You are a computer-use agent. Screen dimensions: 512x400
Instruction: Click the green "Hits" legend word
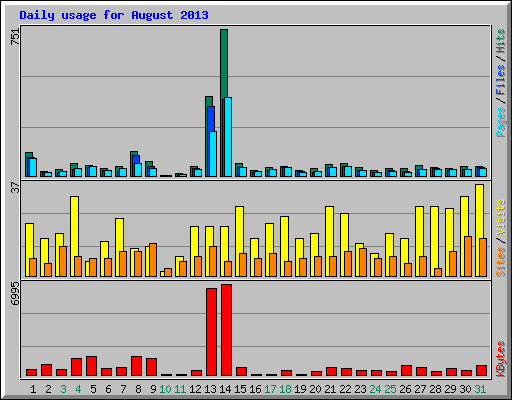[500, 41]
